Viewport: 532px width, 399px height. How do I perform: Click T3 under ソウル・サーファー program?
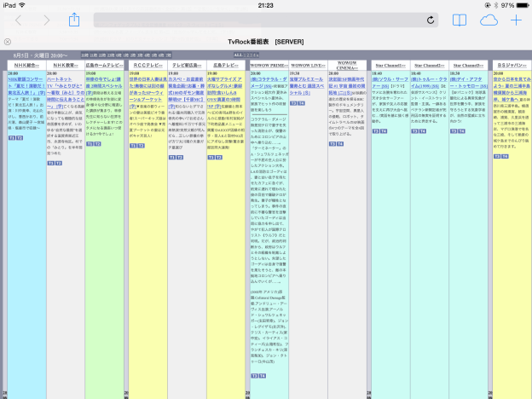pos(376,131)
